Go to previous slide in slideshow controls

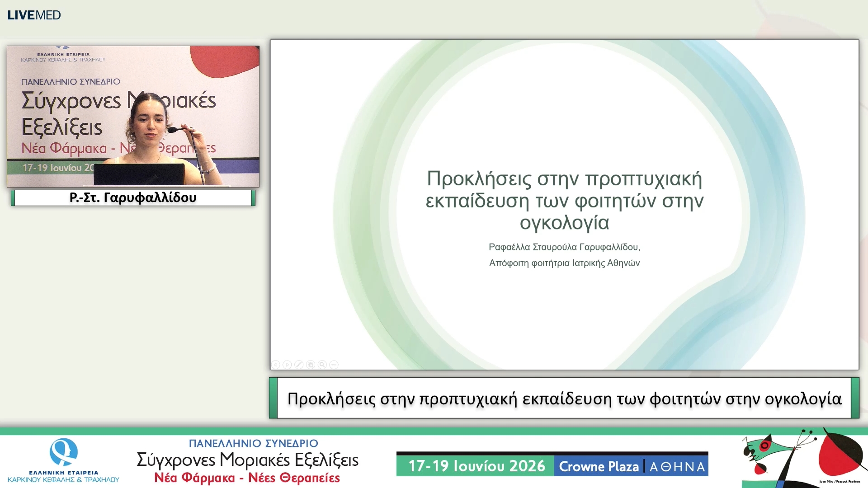[275, 365]
